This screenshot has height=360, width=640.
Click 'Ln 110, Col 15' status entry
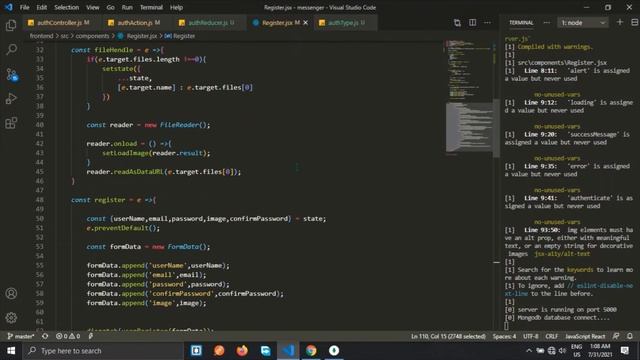click(x=449, y=336)
